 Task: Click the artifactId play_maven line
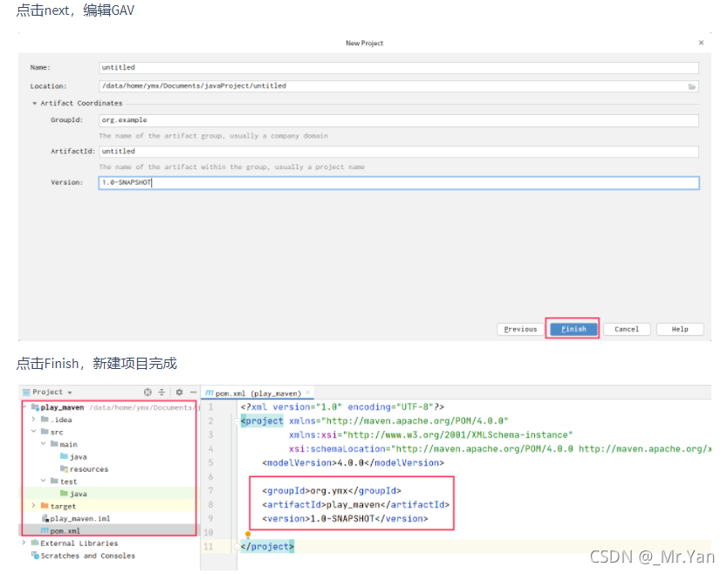(355, 505)
